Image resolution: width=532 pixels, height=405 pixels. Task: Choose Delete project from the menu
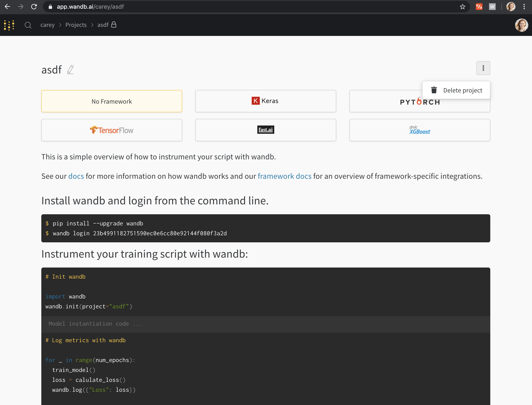(462, 90)
